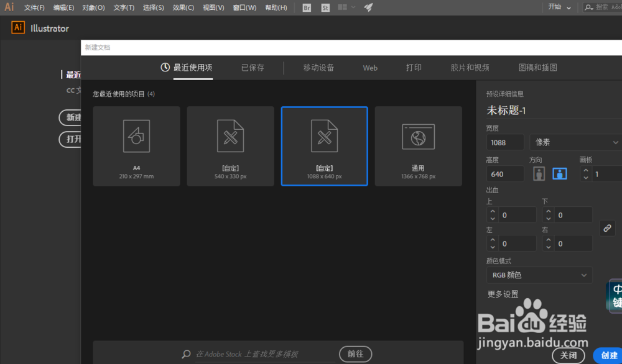622x364 pixels.
Task: Click the clock icon on recent tab
Action: pos(165,67)
